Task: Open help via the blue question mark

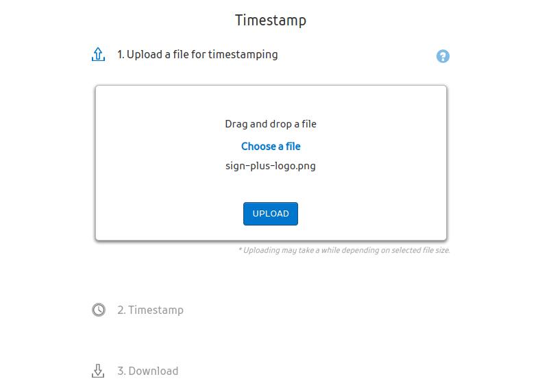Action: click(443, 56)
